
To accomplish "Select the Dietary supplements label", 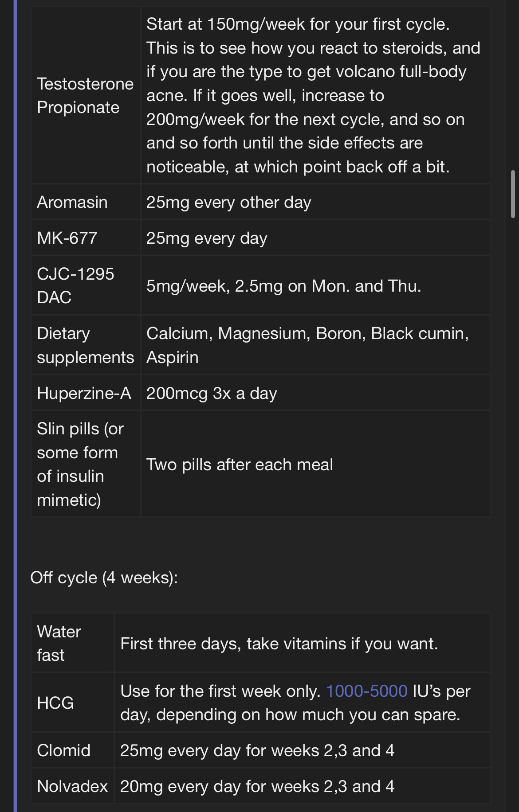I will click(86, 345).
